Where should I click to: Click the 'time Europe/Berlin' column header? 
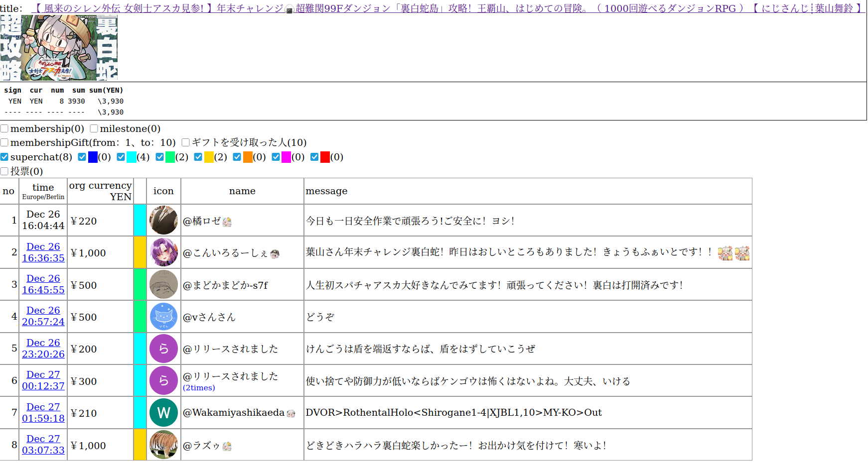tap(43, 191)
